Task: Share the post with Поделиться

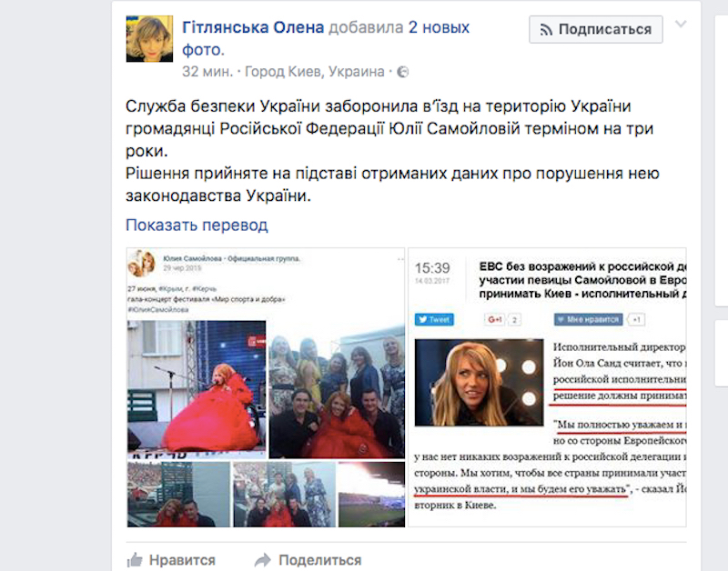Action: pos(320,560)
